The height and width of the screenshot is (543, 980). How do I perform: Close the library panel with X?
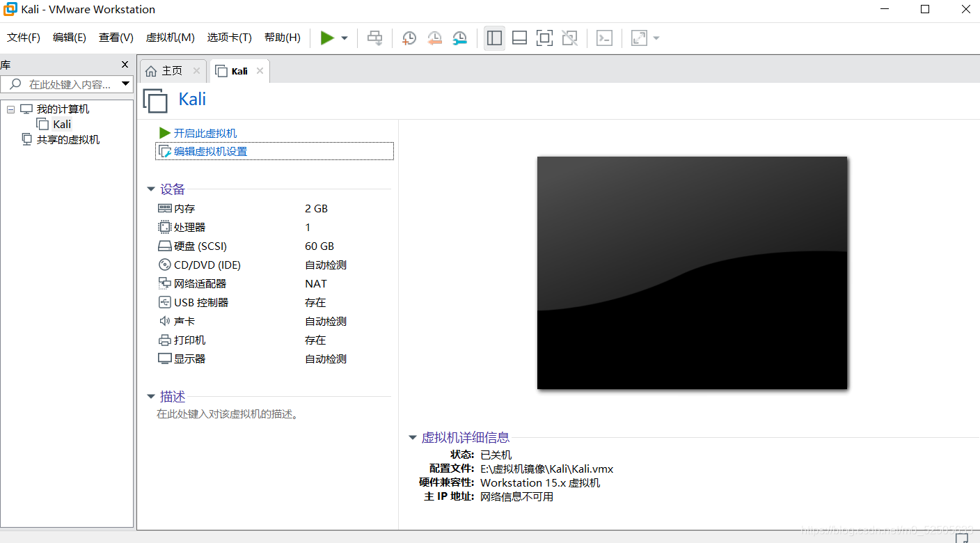tap(125, 65)
